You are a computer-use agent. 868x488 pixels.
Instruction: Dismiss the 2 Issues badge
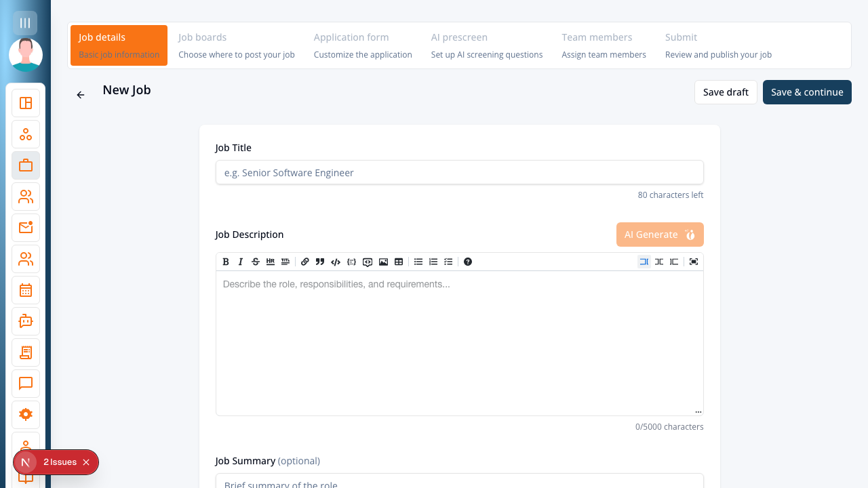coord(86,462)
